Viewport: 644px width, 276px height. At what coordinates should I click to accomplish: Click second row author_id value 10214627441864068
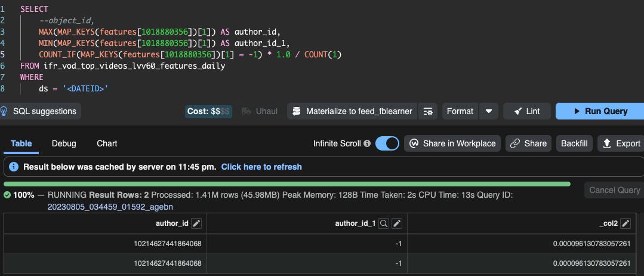(168, 263)
